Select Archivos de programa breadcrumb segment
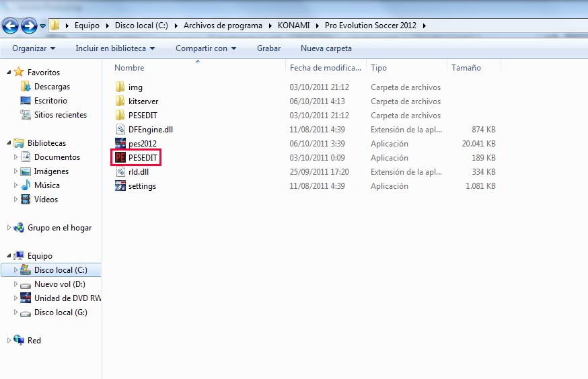Image resolution: width=588 pixels, height=379 pixels. [223, 26]
